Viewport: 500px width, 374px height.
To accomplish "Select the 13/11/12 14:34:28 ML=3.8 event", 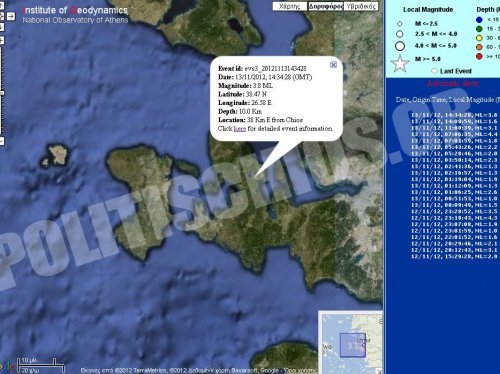I will click(454, 115).
